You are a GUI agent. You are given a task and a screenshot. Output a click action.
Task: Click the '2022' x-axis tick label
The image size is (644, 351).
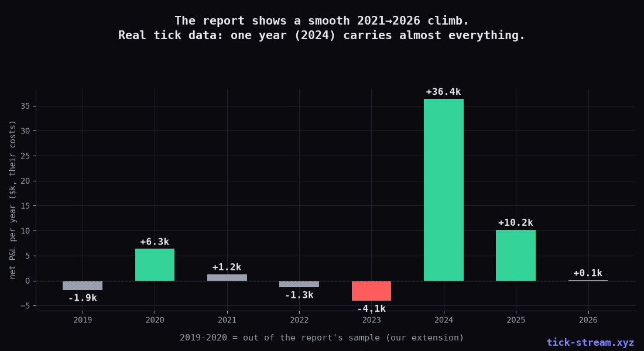pyautogui.click(x=299, y=320)
